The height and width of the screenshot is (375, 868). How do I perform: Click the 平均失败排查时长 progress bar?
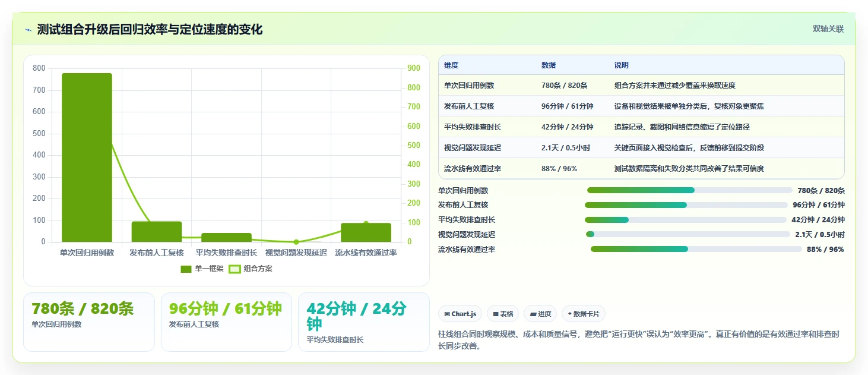coord(686,220)
